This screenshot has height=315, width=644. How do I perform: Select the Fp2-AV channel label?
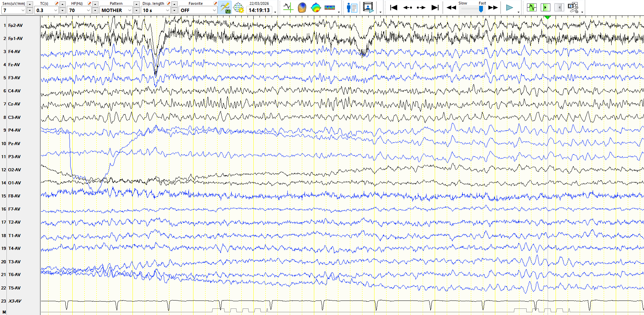coord(15,26)
